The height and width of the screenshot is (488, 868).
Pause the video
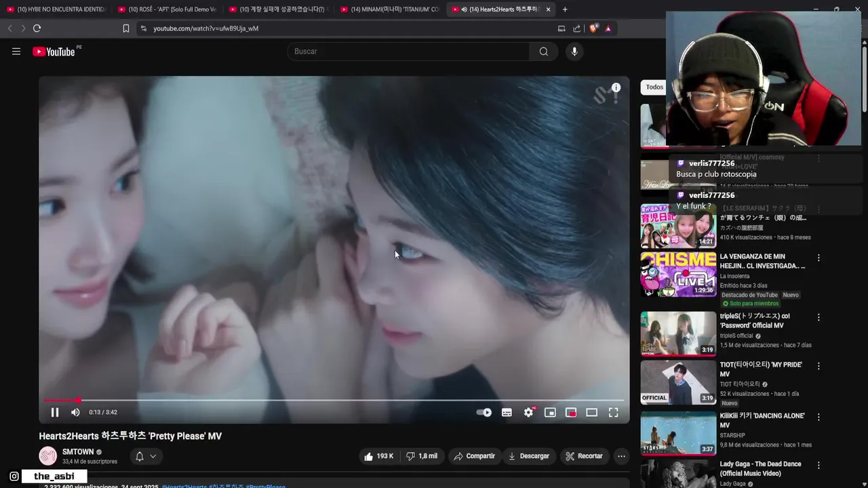[x=55, y=412]
